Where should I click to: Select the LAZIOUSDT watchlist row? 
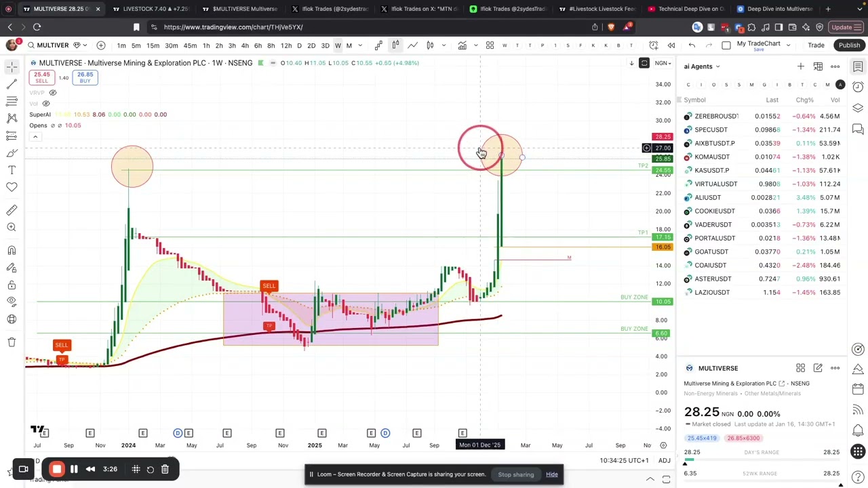[x=762, y=293]
